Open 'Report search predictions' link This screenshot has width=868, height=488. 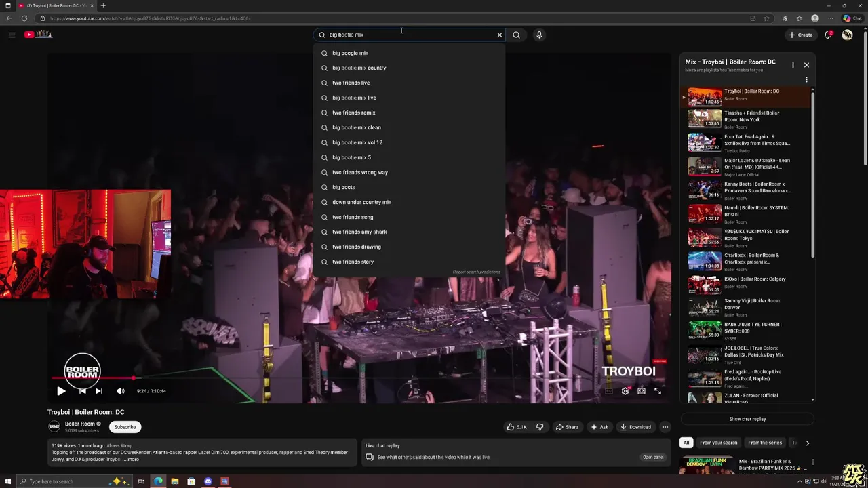click(476, 272)
